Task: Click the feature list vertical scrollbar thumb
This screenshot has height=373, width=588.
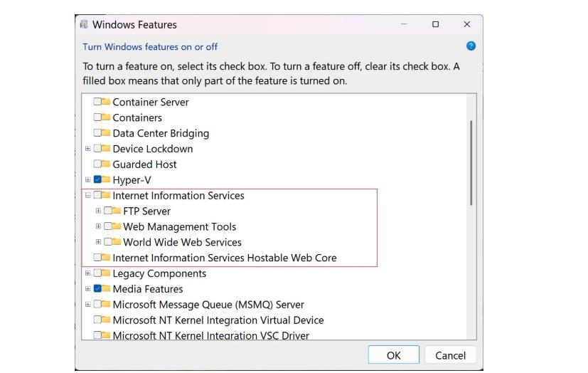Action: click(x=471, y=162)
